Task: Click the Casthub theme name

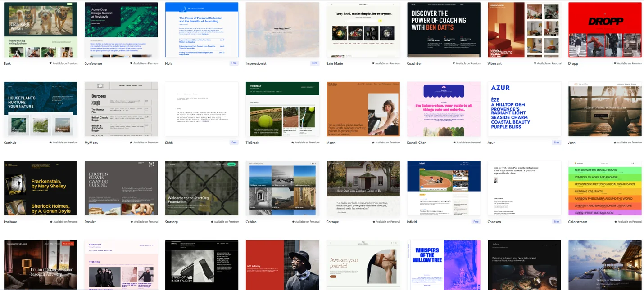Action: [x=10, y=143]
